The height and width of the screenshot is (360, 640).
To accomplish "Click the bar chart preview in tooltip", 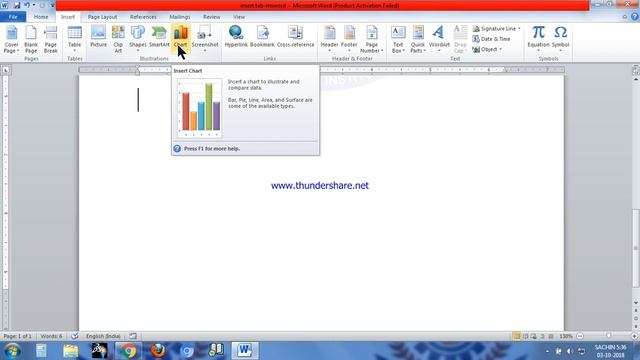I will click(200, 108).
